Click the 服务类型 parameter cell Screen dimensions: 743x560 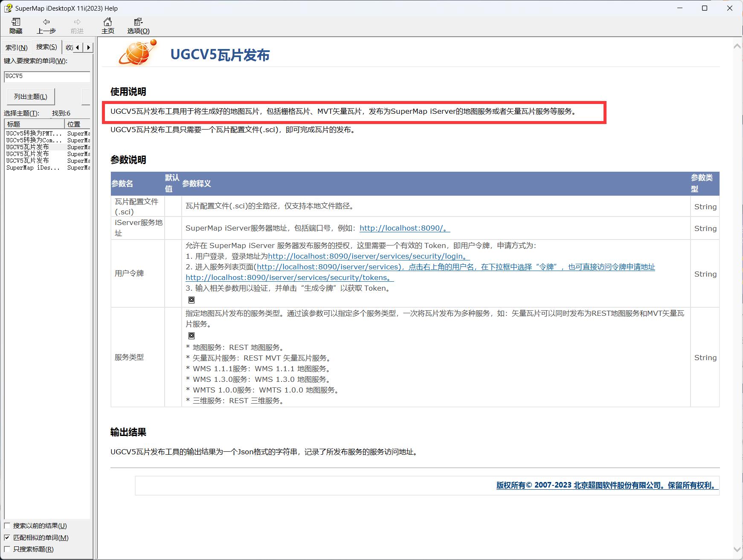tap(137, 357)
